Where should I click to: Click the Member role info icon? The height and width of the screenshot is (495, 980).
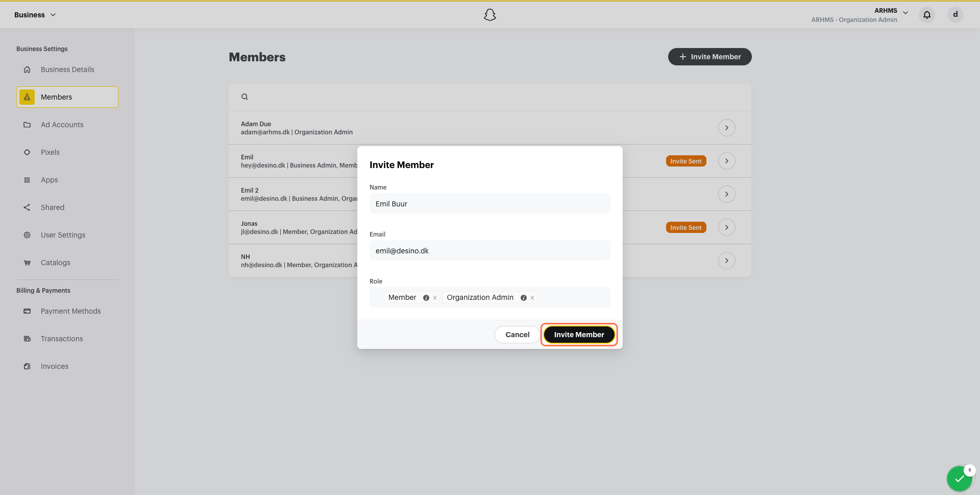(x=426, y=298)
